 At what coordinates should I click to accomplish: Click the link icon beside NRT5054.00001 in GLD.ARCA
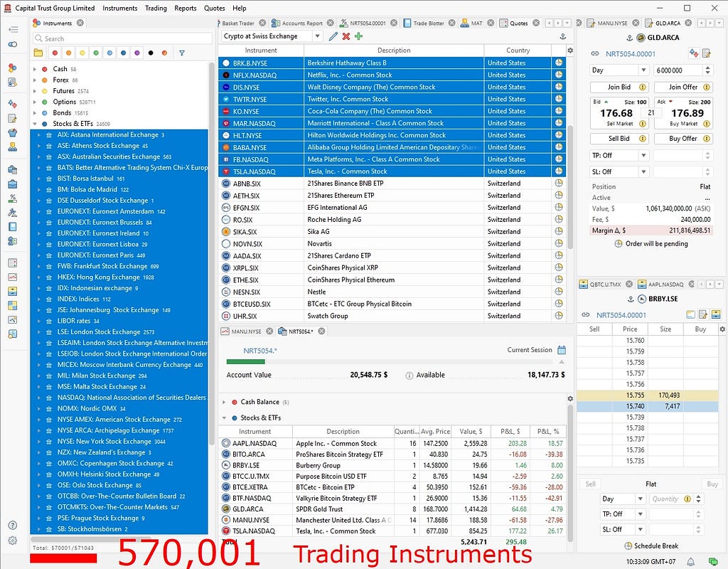tap(595, 54)
